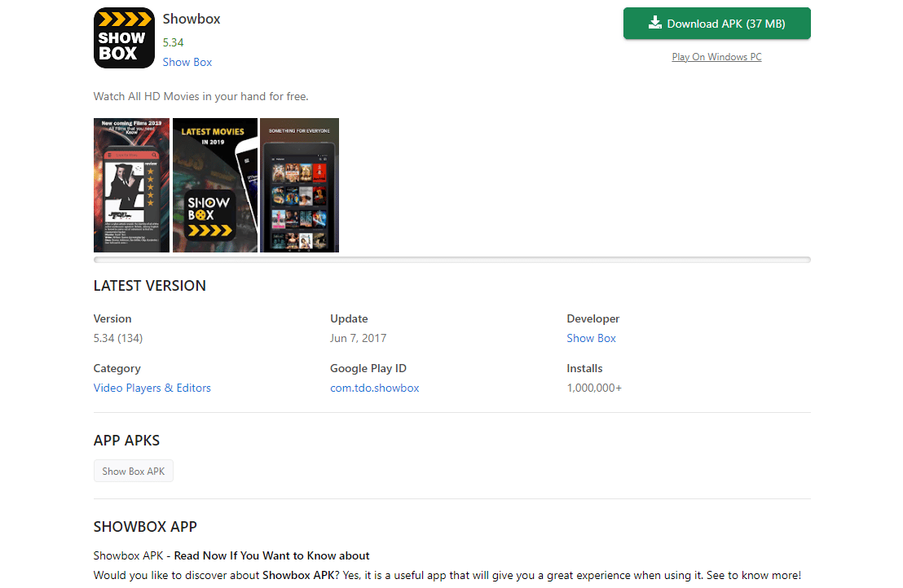Open the Video Players & Editors category
Image resolution: width=903 pixels, height=588 pixels.
click(152, 388)
